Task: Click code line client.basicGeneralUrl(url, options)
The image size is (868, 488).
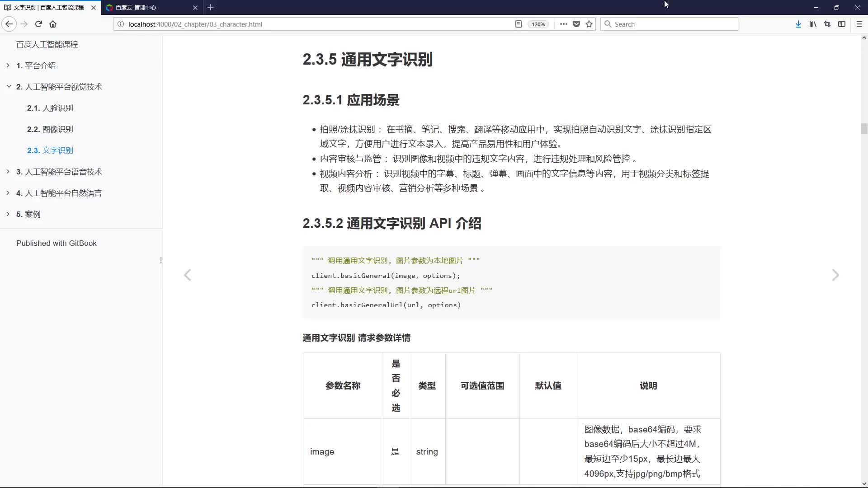Action: click(386, 305)
